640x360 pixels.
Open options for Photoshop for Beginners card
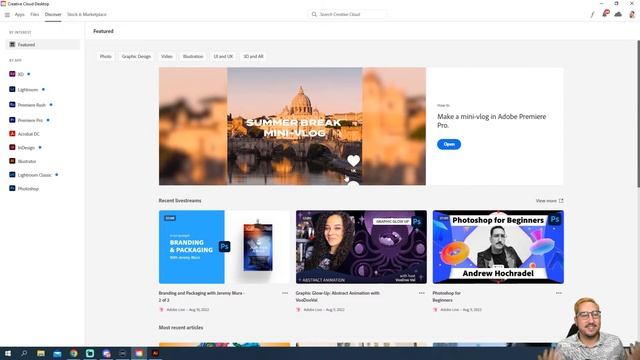coord(559,293)
